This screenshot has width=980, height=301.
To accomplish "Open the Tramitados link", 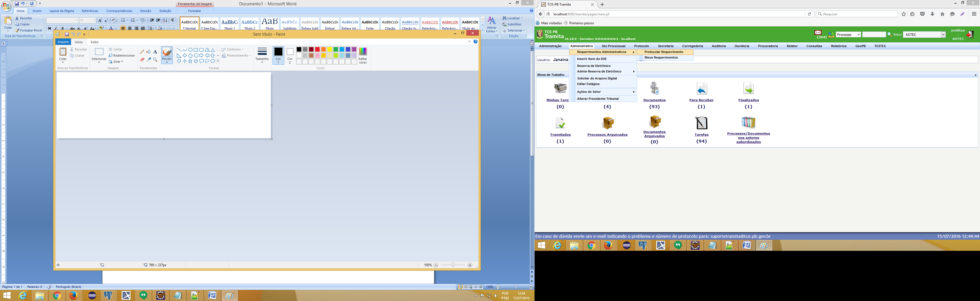I will point(560,135).
